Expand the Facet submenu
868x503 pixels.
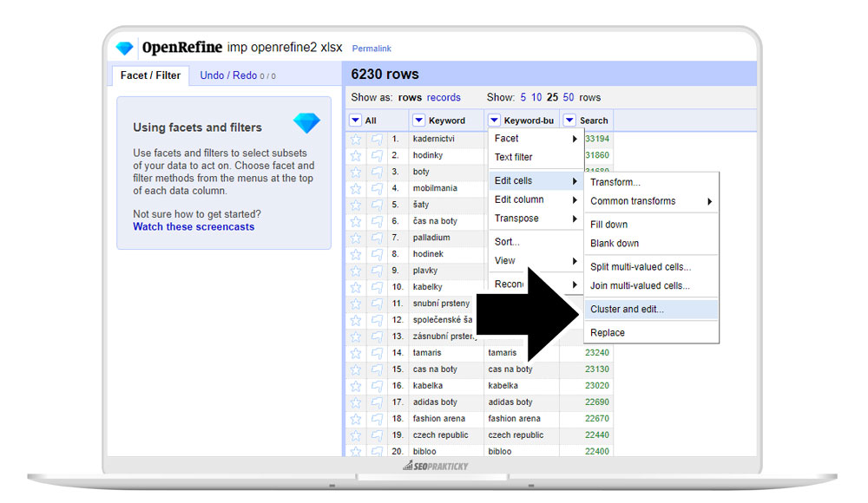[536, 139]
